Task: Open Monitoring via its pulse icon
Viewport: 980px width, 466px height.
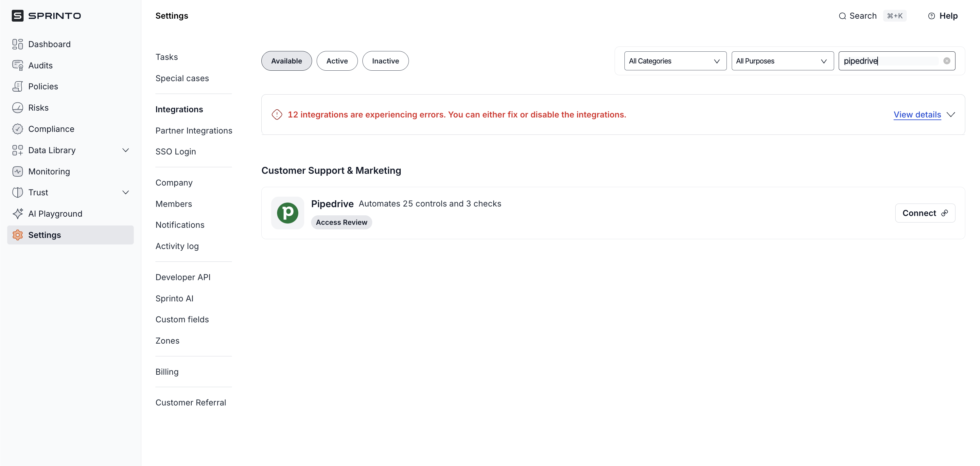Action: 18,171
